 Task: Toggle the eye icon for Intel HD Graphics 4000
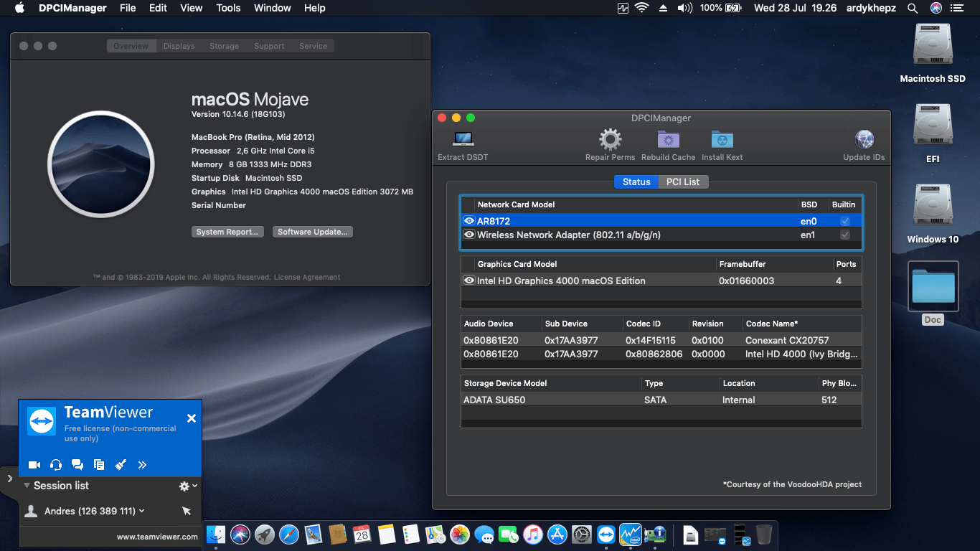469,281
